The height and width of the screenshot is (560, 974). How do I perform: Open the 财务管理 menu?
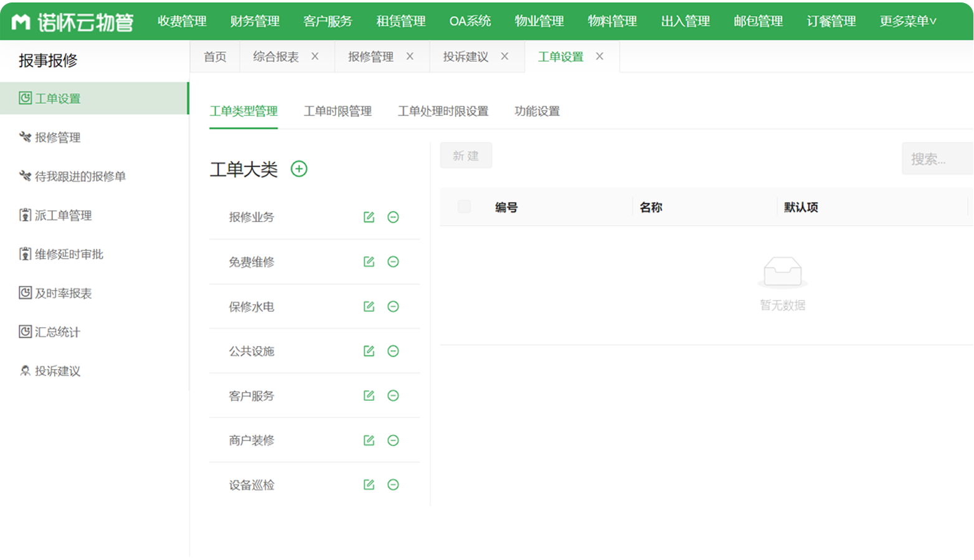tap(255, 21)
